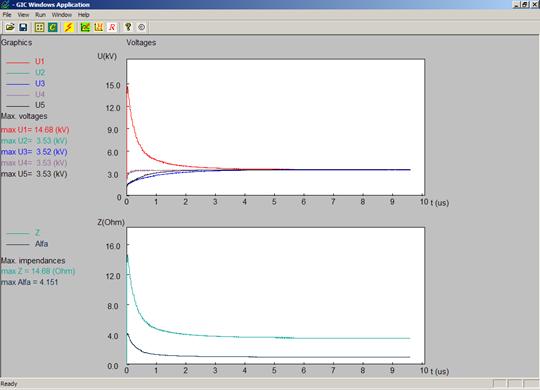Image resolution: width=540 pixels, height=390 pixels.
Task: Click the green graph toolbar icon
Action: (x=85, y=27)
